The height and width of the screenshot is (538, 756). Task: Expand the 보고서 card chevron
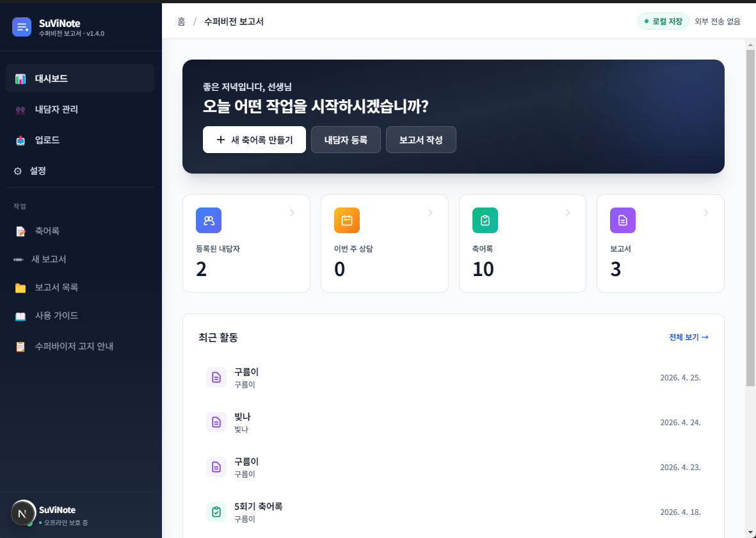[x=706, y=212]
